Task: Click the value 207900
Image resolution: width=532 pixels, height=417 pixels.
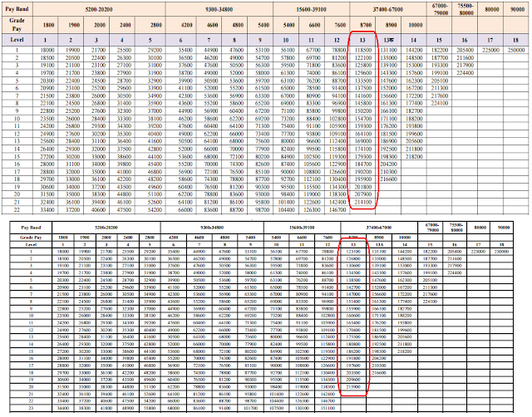Action: point(363,194)
